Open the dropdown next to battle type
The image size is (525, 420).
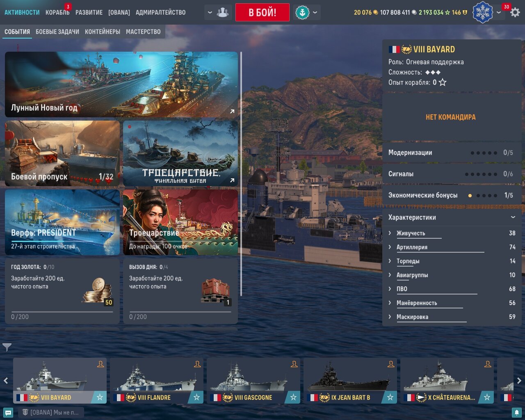[x=315, y=12]
